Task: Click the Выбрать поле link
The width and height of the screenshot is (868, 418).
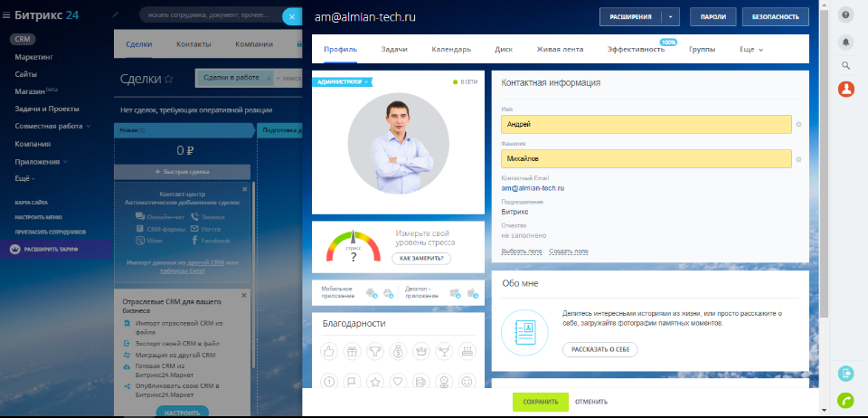Action: coord(522,252)
